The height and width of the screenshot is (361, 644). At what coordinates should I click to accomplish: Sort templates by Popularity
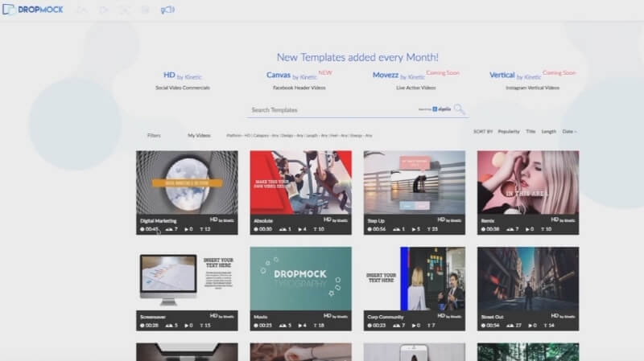[509, 132]
